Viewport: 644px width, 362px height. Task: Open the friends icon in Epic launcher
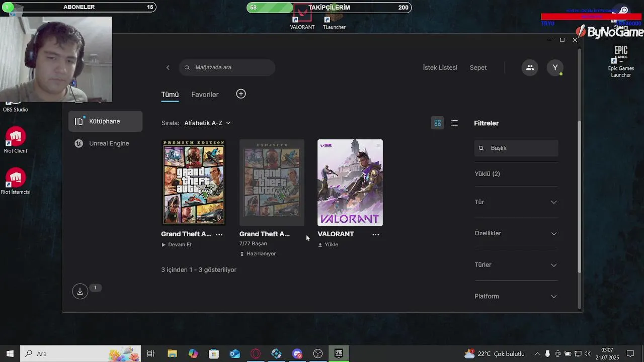point(530,67)
